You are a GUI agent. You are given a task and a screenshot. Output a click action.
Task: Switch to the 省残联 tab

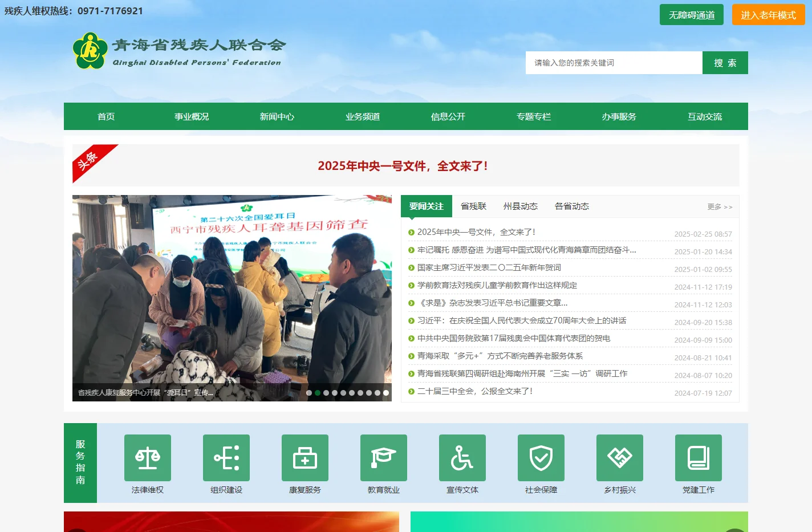[x=473, y=206]
